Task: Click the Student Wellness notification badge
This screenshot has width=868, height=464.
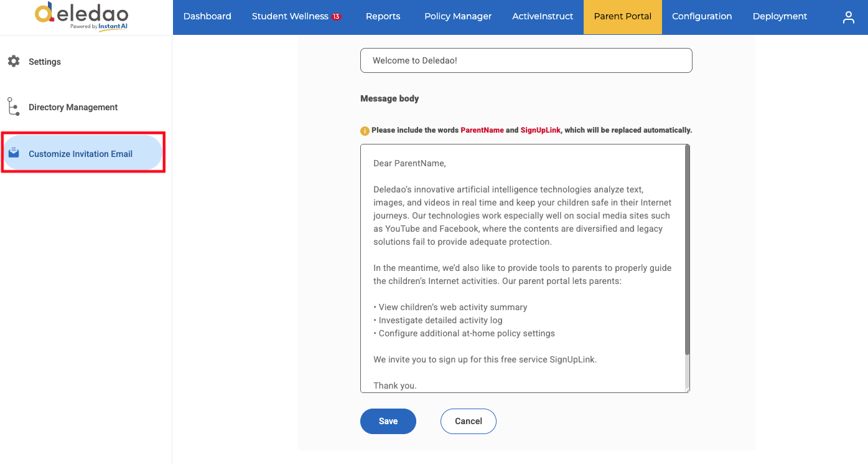Action: (336, 16)
